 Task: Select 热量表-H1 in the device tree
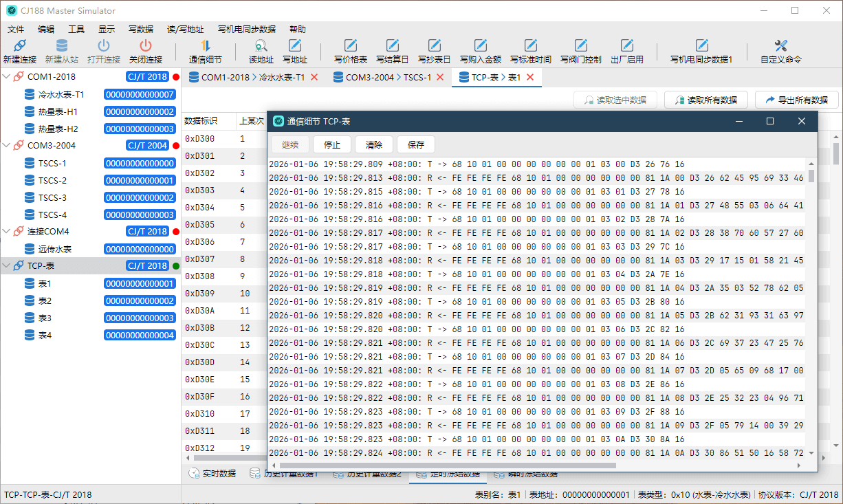58,111
